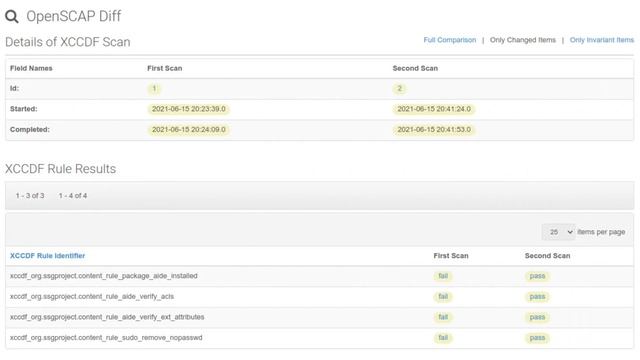Screen dimensions: 640x360
Task: Click the Completed: field label
Action: 29,129
